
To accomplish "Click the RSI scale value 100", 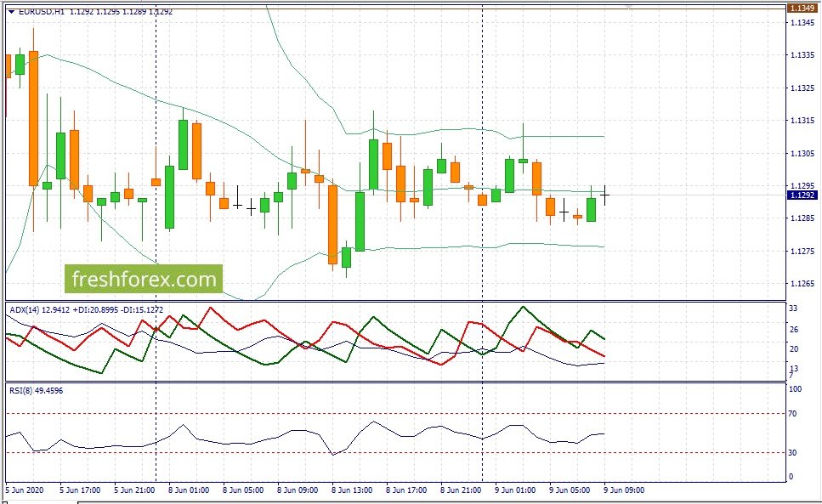I will click(796, 388).
